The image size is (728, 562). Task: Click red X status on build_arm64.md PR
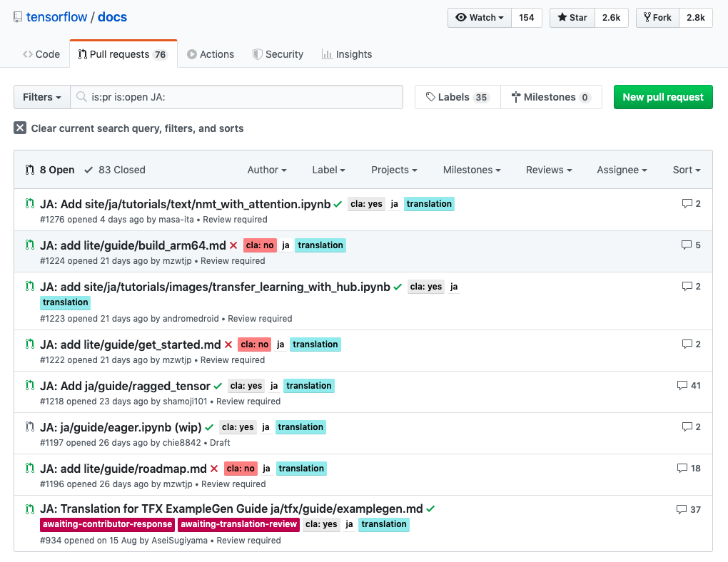coord(233,245)
